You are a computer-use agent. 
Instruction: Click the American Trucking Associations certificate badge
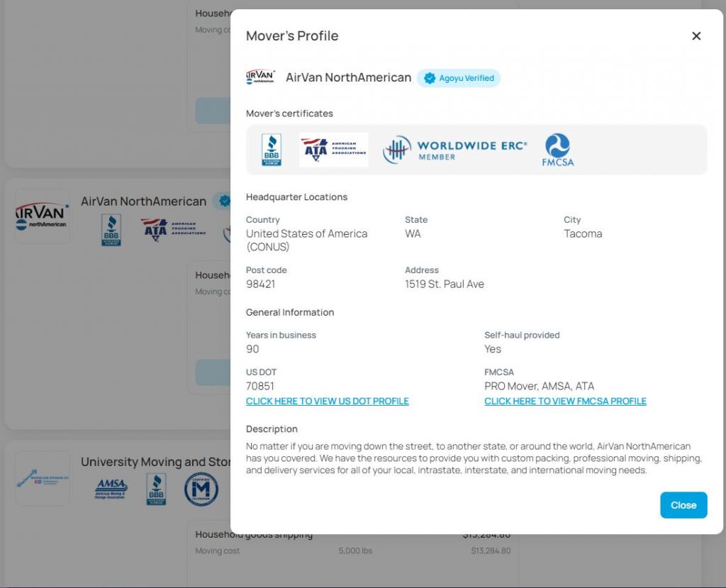(333, 149)
